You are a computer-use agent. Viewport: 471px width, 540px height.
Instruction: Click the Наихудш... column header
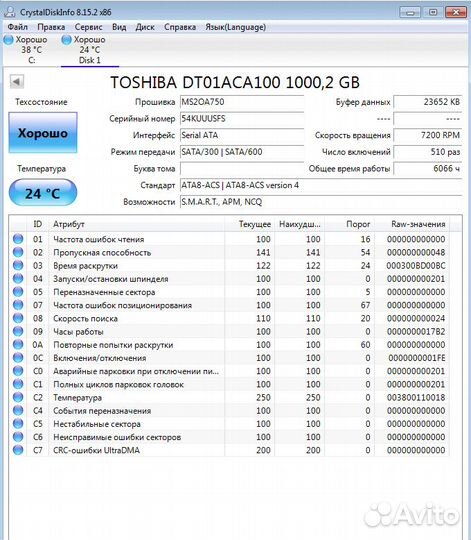(300, 224)
